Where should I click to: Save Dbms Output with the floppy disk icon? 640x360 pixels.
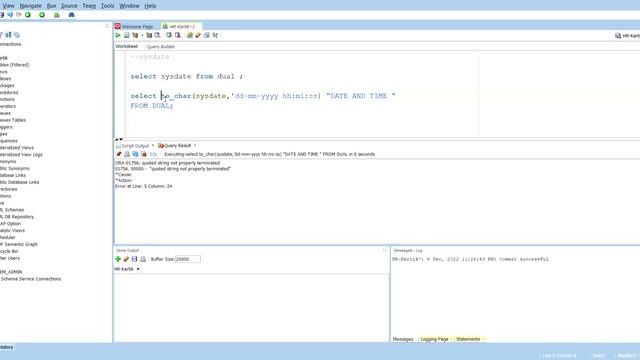[134, 259]
